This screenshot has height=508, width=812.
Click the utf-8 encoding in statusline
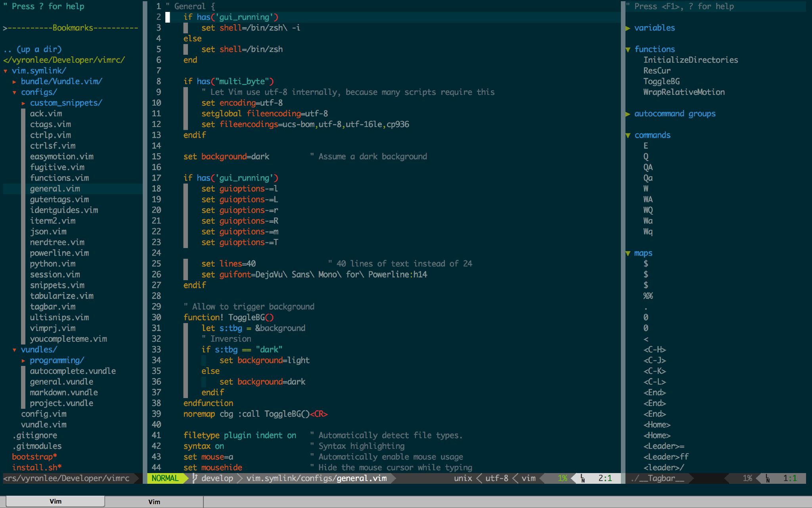[497, 478]
